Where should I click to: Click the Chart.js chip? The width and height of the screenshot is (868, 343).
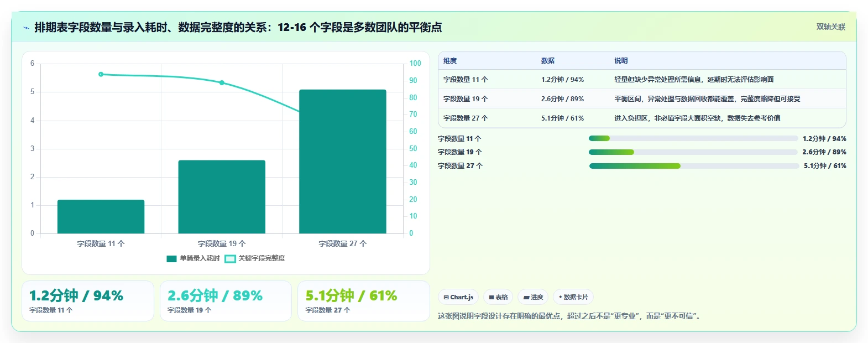(458, 297)
